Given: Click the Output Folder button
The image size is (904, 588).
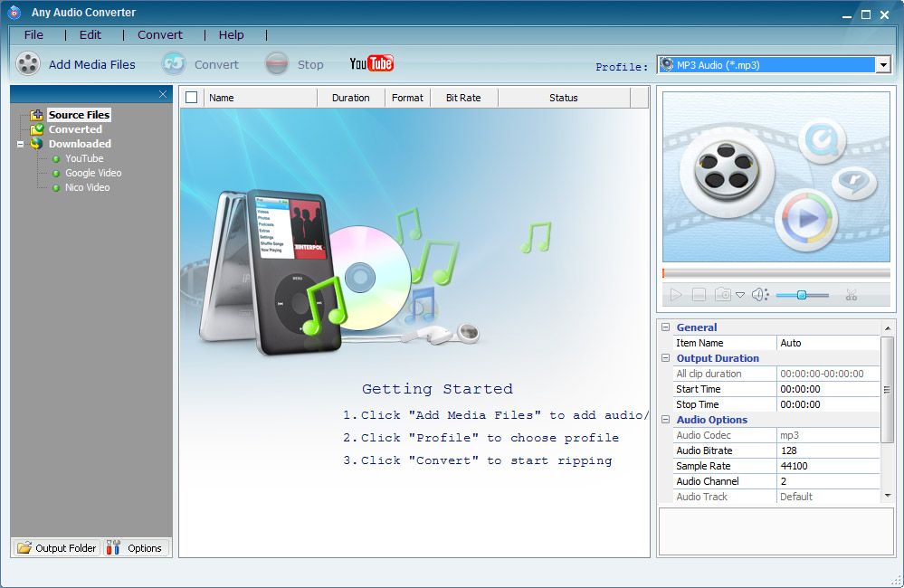Looking at the screenshot, I should pos(56,547).
